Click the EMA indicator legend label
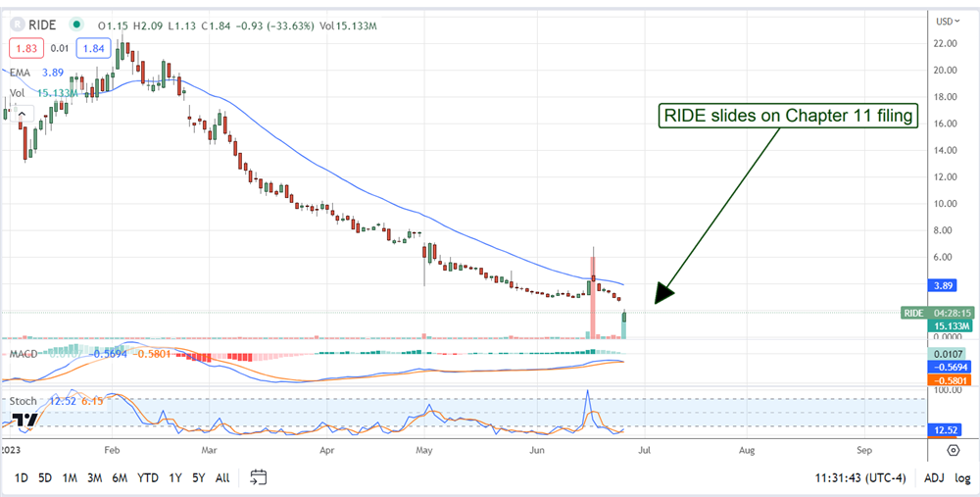Screen dimensions: 980x497 pyautogui.click(x=20, y=74)
